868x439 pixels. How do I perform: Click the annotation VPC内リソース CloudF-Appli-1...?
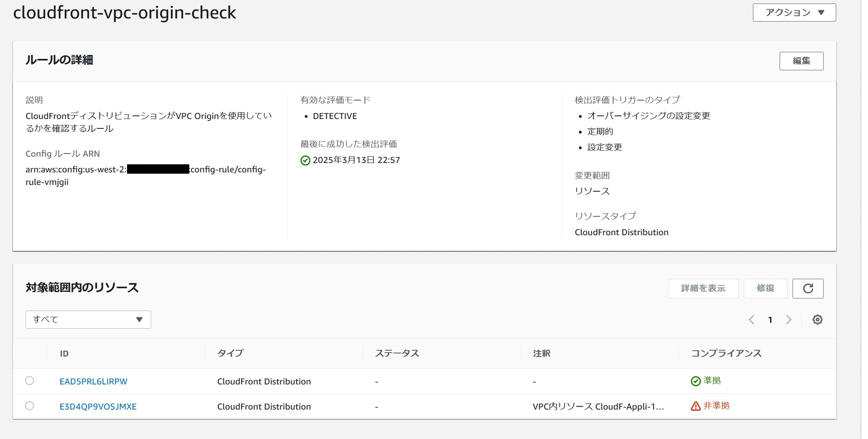click(598, 407)
